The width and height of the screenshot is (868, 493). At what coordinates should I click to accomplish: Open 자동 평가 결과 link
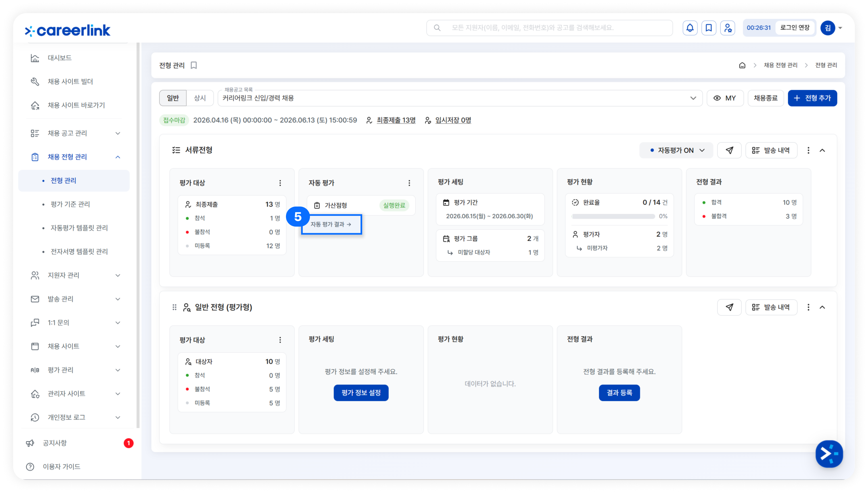[331, 225]
